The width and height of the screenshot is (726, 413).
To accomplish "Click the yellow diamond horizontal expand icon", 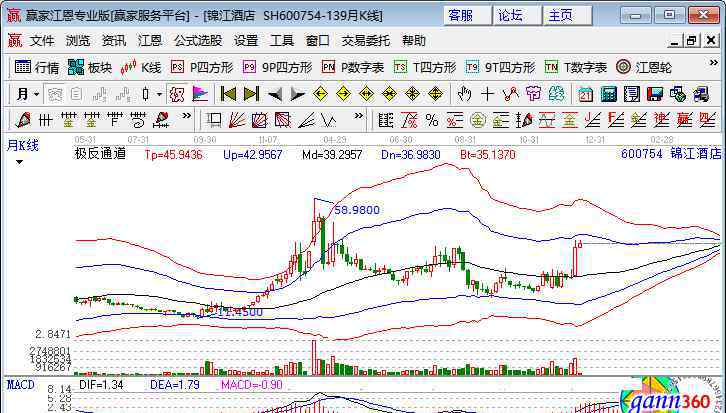I will click(366, 94).
